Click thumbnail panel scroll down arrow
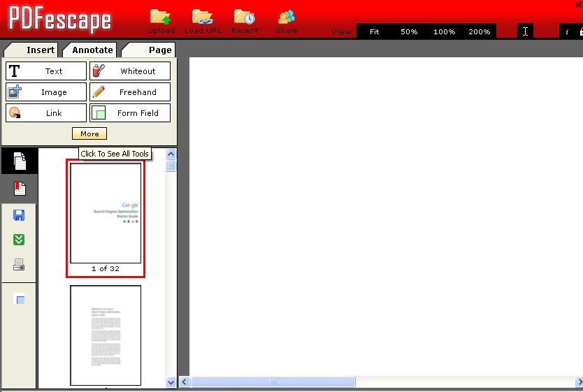 (171, 382)
